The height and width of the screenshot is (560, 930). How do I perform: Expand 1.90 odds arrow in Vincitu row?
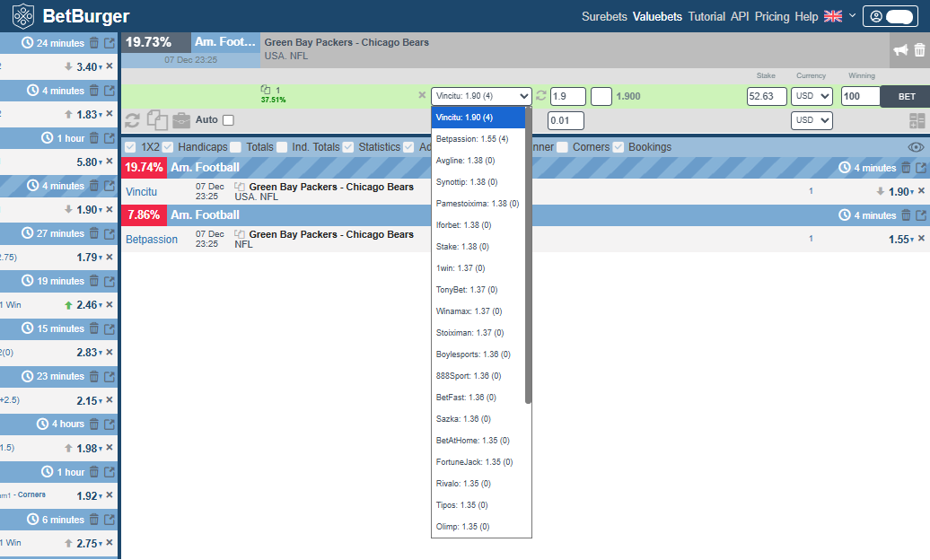tap(913, 192)
